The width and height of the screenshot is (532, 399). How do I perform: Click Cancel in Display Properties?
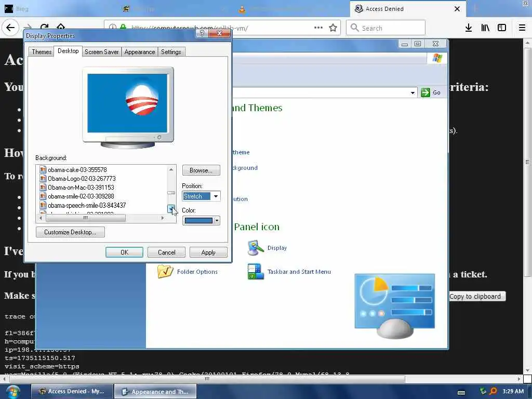(166, 252)
